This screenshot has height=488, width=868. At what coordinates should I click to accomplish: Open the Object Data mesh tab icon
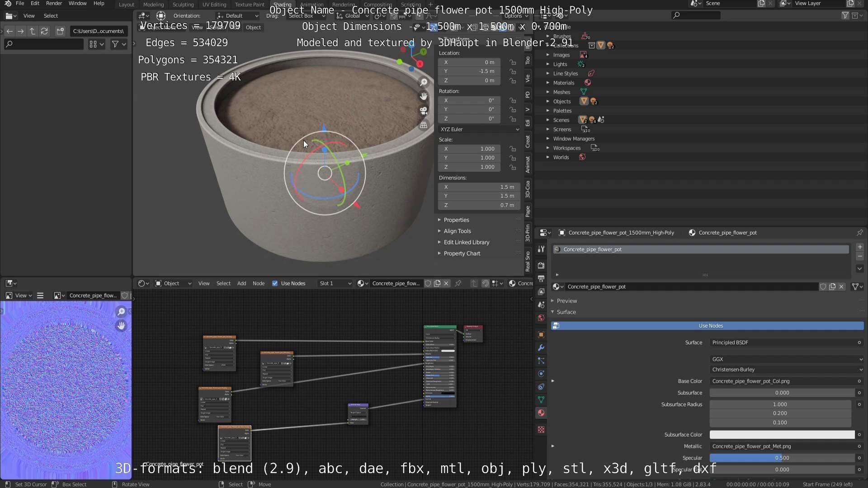tap(541, 400)
